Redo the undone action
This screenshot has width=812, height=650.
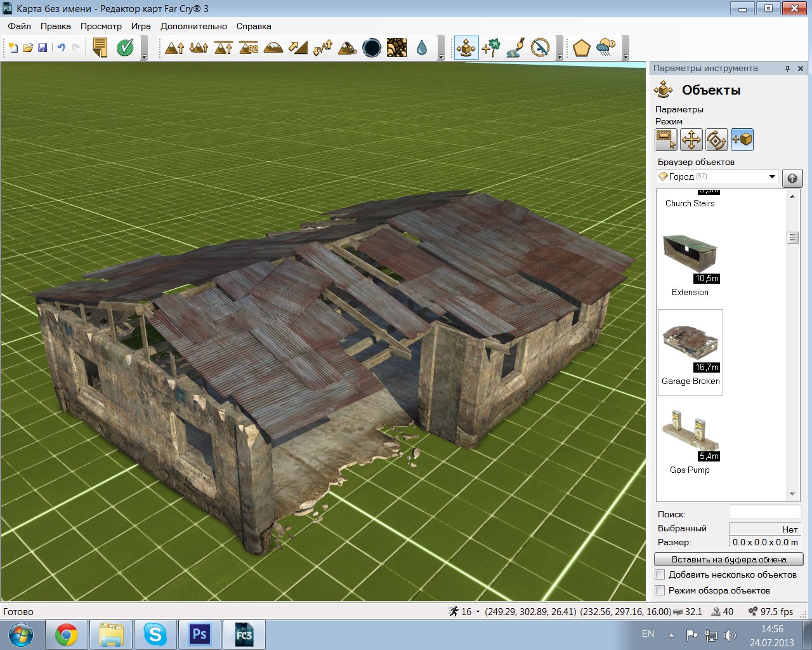pyautogui.click(x=76, y=48)
